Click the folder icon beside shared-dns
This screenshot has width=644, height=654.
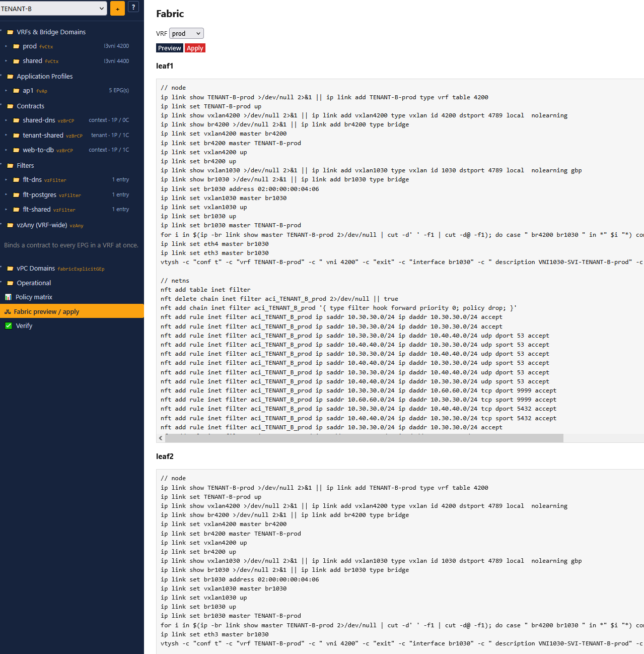tap(16, 120)
